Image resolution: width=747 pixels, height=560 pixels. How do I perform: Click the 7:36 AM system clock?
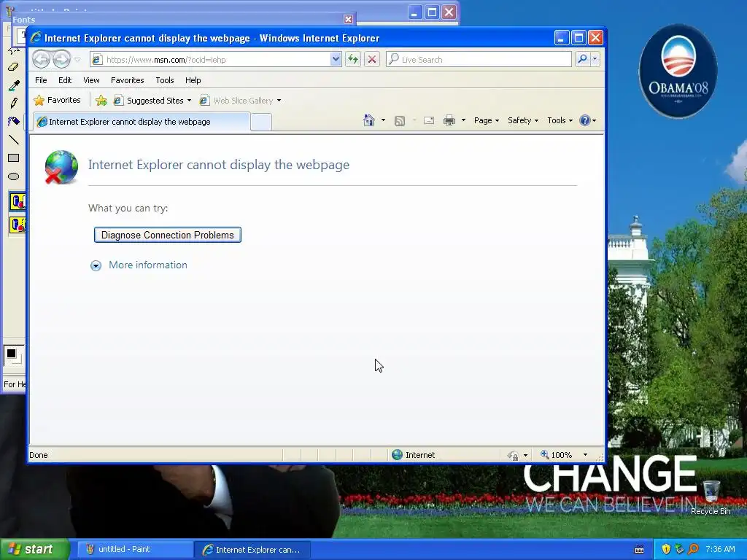coord(720,549)
